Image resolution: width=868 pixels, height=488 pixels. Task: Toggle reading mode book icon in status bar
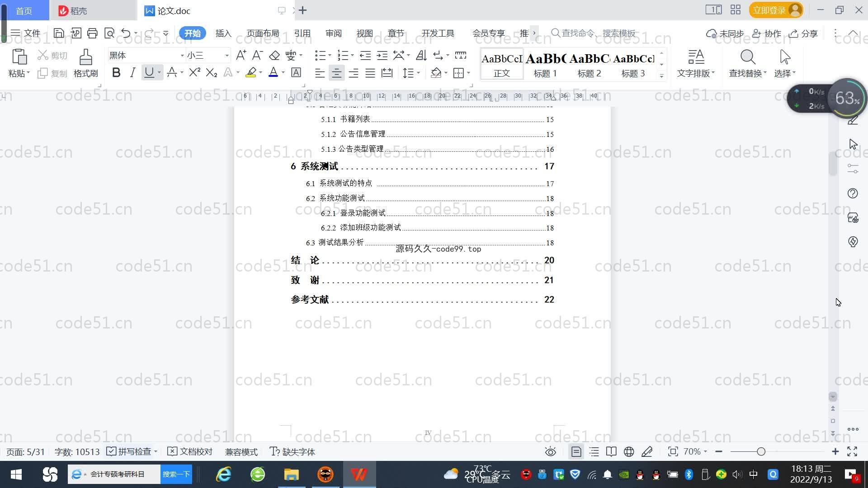[611, 451]
